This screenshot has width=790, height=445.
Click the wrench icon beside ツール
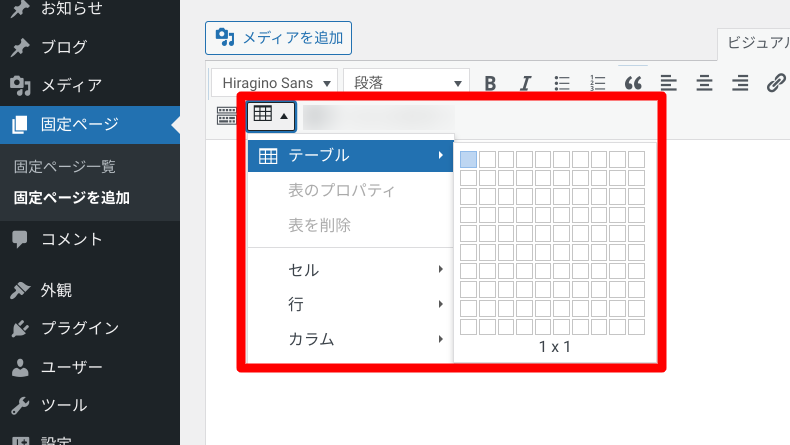click(x=20, y=406)
